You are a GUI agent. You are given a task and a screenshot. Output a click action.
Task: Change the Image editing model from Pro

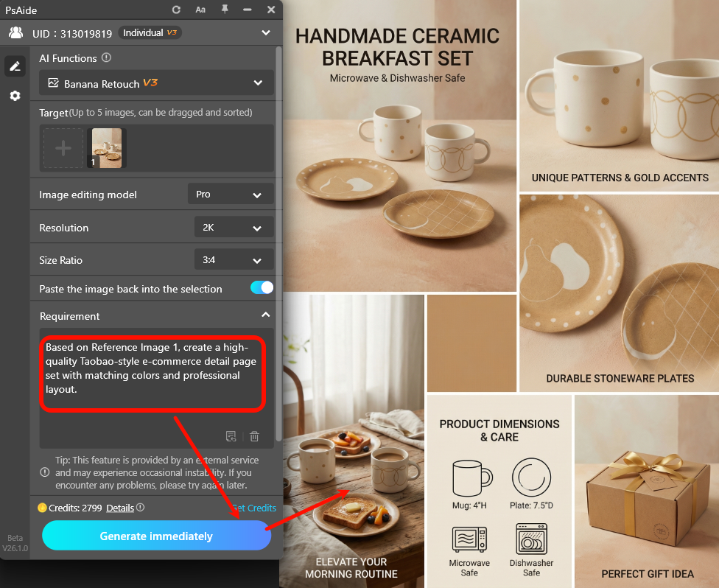pyautogui.click(x=231, y=194)
